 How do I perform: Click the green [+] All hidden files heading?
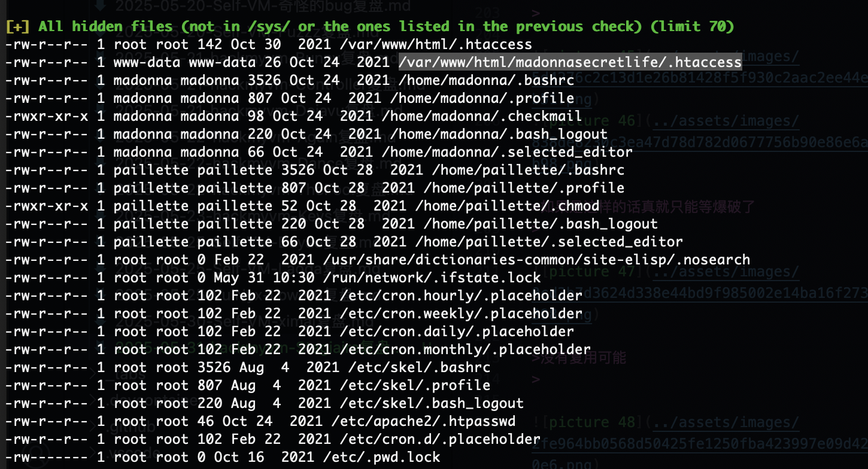coord(370,26)
